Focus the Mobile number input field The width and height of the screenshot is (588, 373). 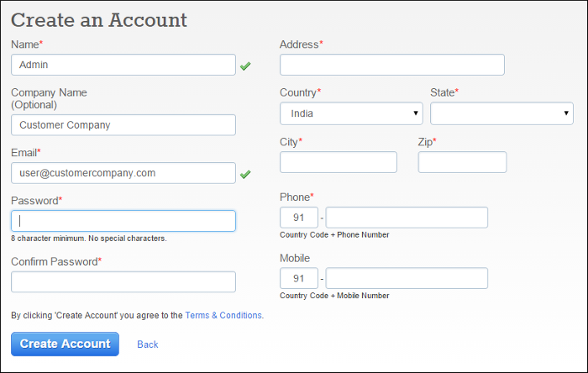(x=407, y=278)
